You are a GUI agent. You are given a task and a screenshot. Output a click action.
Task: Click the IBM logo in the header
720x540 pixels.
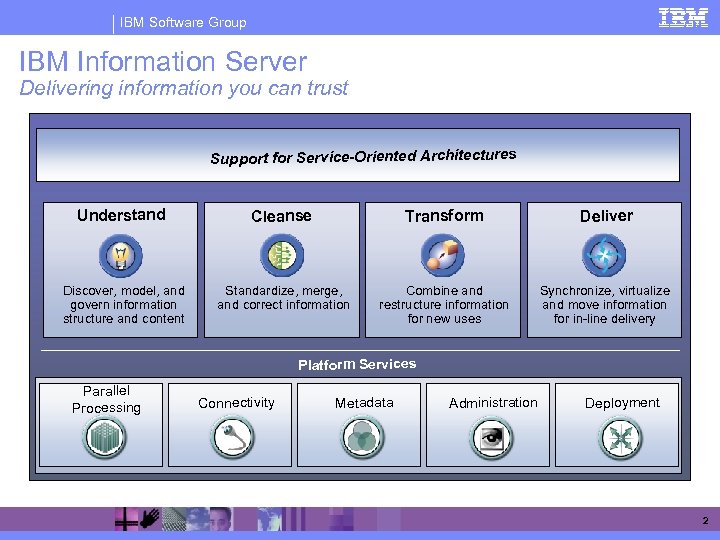[683, 18]
